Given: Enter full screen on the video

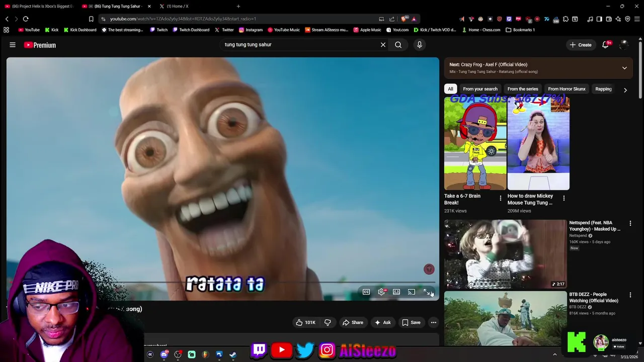Looking at the screenshot, I should pos(427,292).
